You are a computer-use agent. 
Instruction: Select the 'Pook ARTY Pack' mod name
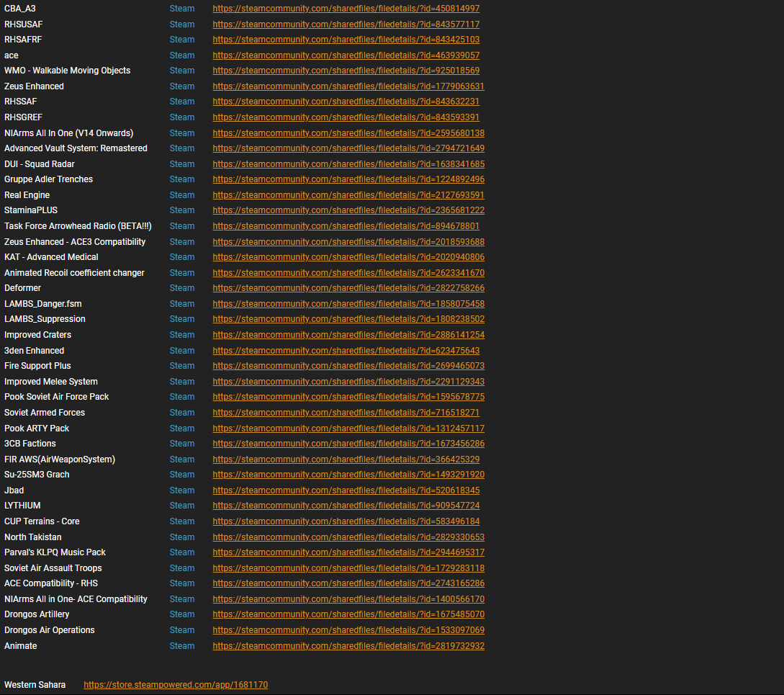(37, 429)
